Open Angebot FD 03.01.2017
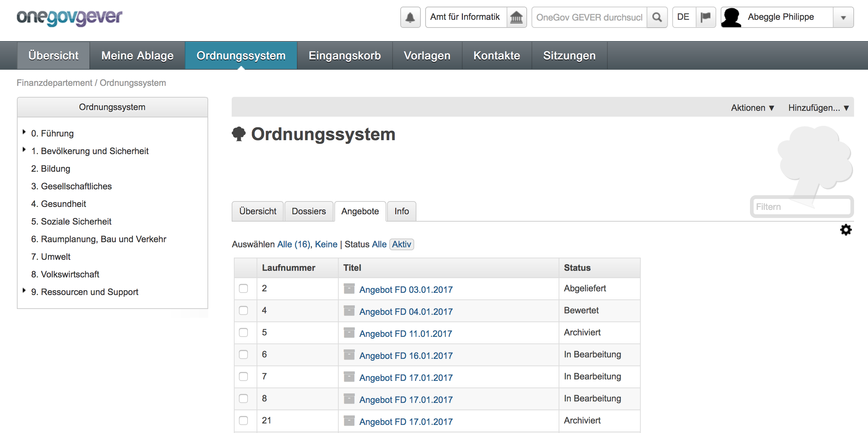This screenshot has height=433, width=868. (x=406, y=290)
